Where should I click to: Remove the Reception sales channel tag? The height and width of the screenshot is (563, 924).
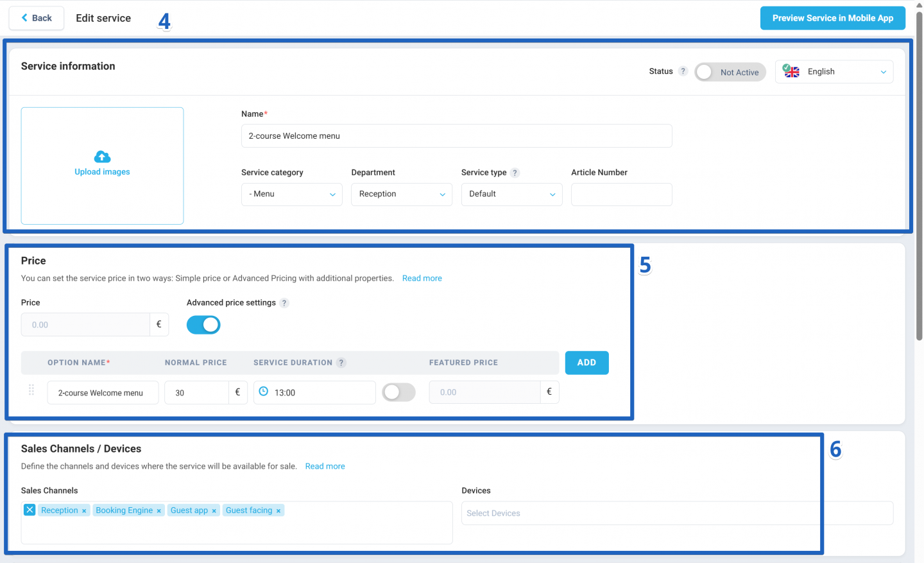[84, 511]
